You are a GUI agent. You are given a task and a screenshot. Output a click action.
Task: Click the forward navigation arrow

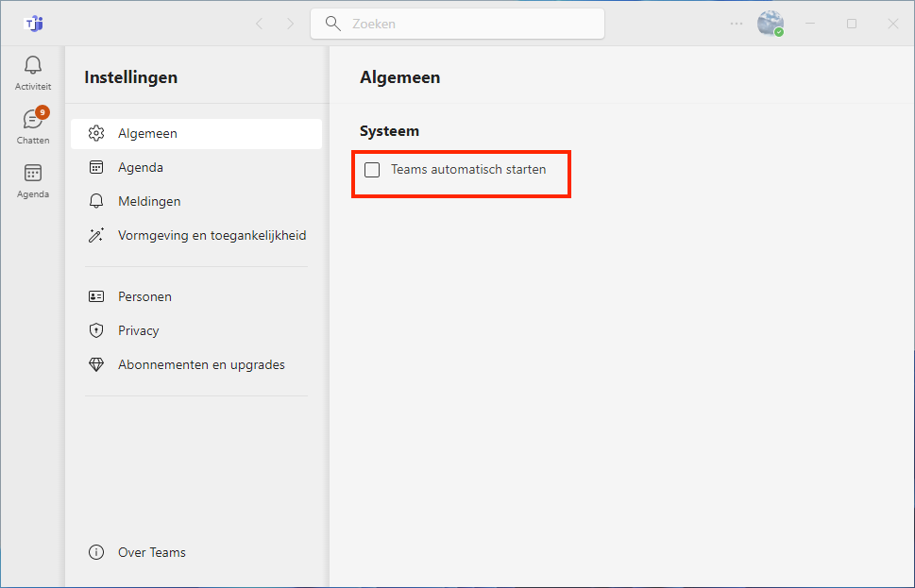290,24
